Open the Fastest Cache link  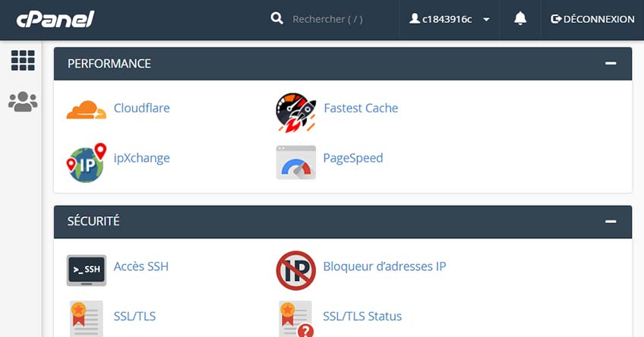pos(361,108)
